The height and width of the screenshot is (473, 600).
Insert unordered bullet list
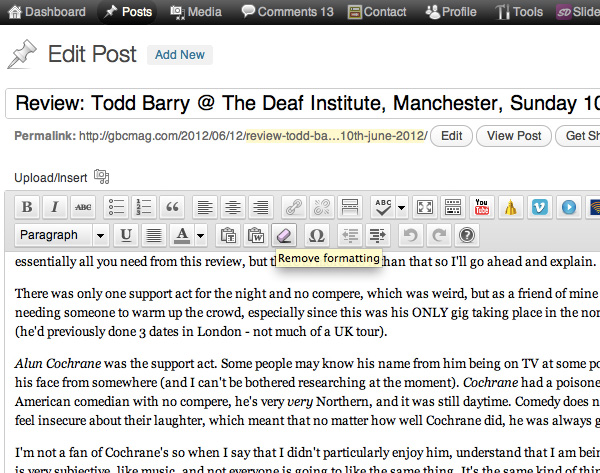point(116,207)
